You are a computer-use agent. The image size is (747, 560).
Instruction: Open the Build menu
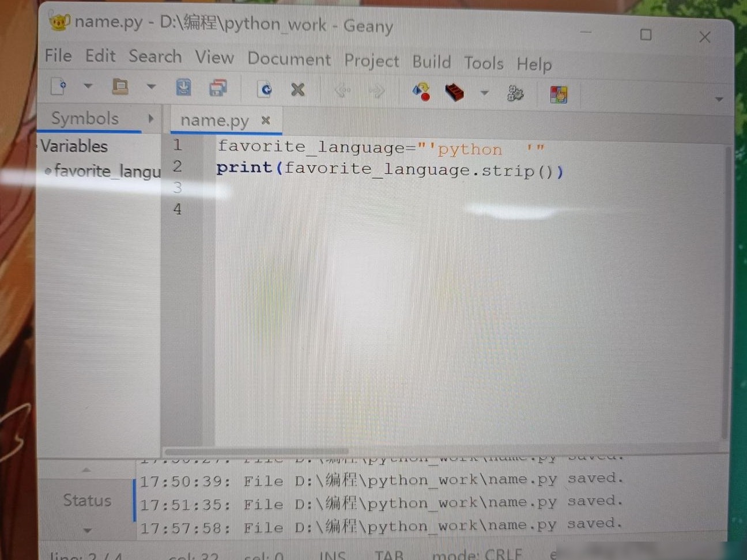pyautogui.click(x=432, y=62)
